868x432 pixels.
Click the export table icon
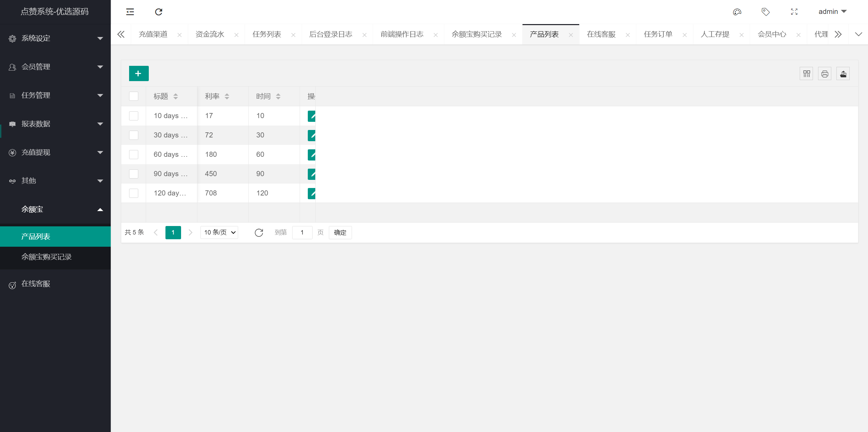(843, 74)
